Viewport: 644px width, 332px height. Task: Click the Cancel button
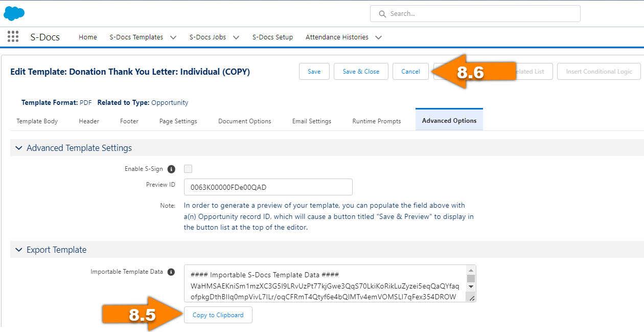pyautogui.click(x=410, y=72)
